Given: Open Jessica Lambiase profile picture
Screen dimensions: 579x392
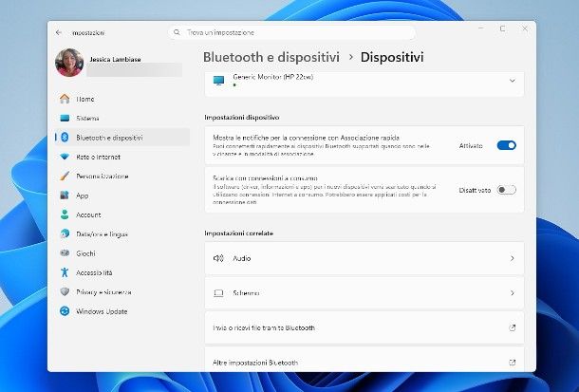Looking at the screenshot, I should 69,63.
